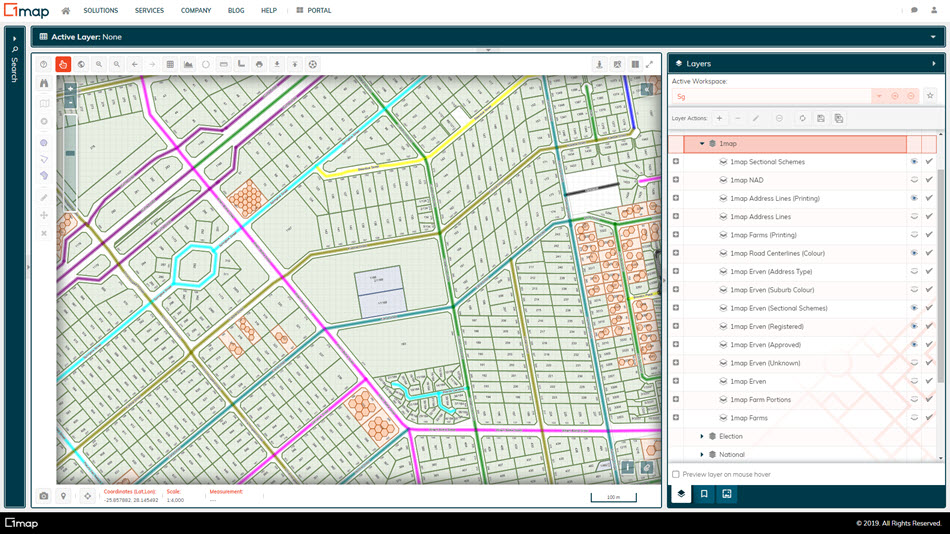Viewport: 950px width, 534px height.
Task: Click the target wheel toolbar icon
Action: (x=313, y=64)
